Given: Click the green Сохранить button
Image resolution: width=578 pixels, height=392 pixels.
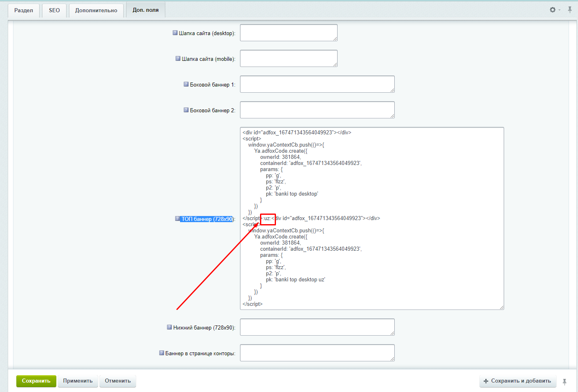Looking at the screenshot, I should [x=36, y=381].
